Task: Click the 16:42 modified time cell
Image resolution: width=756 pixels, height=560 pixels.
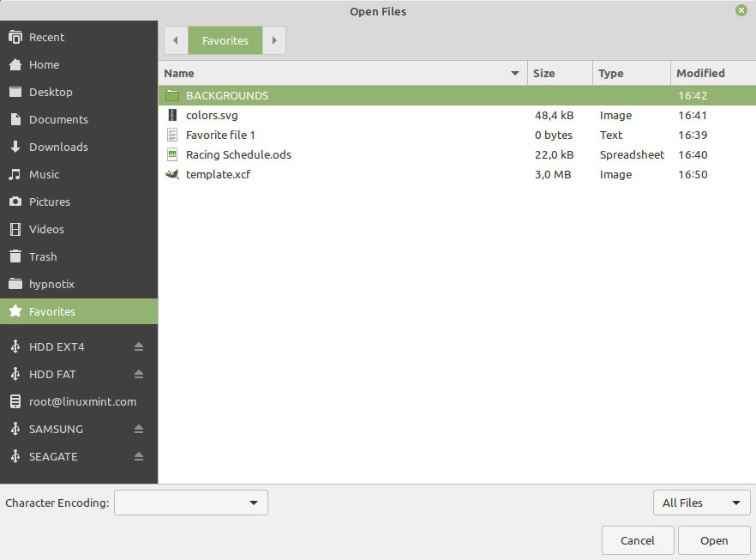Action: coord(693,95)
